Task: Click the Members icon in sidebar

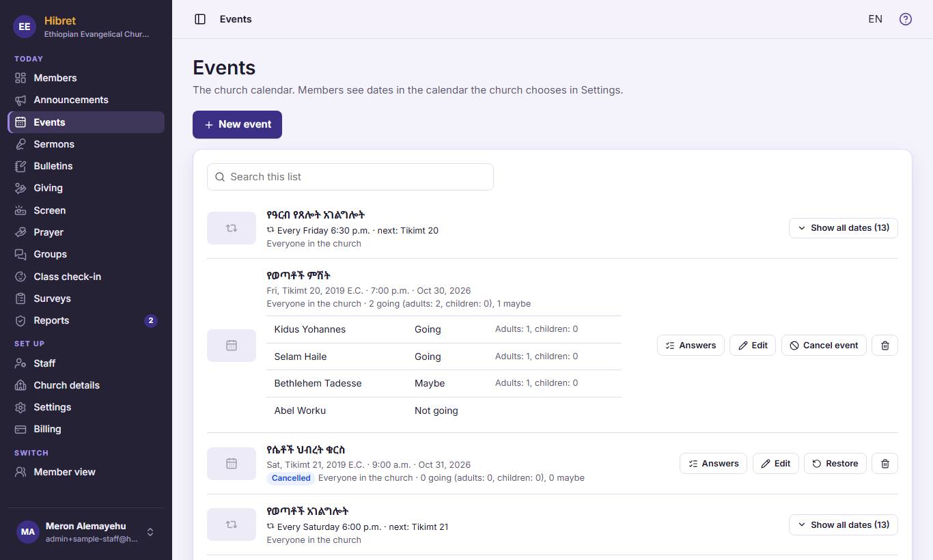Action: point(20,78)
